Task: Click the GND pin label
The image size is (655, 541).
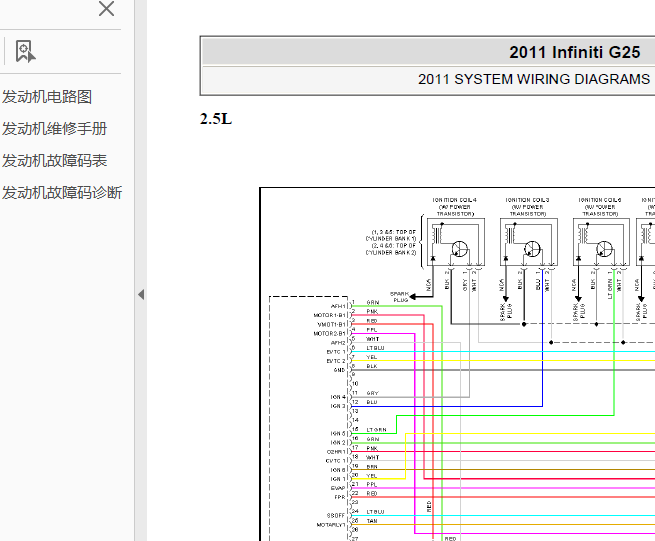Action: [339, 370]
